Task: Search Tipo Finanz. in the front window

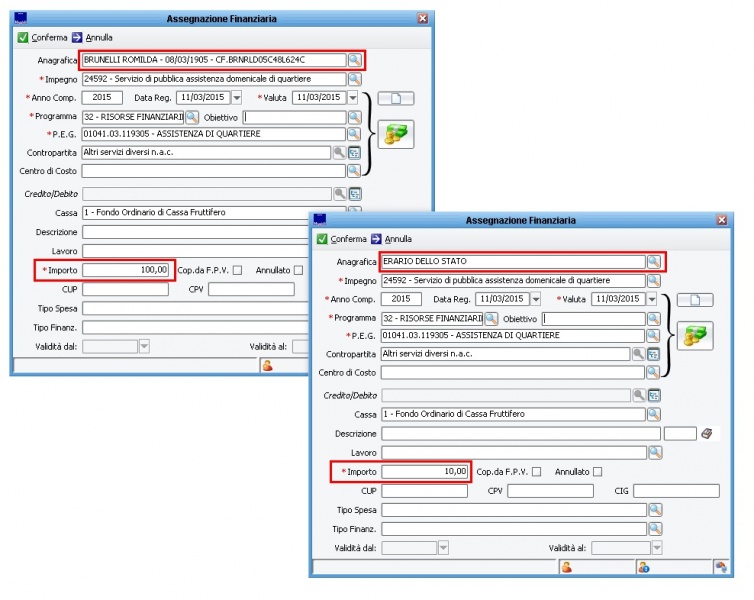Action: click(655, 529)
